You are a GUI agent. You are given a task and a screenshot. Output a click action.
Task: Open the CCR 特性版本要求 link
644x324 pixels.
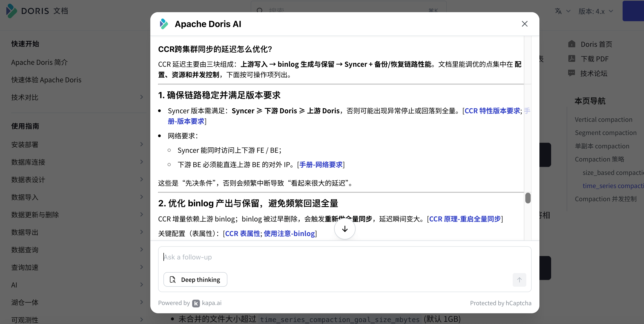pos(492,111)
